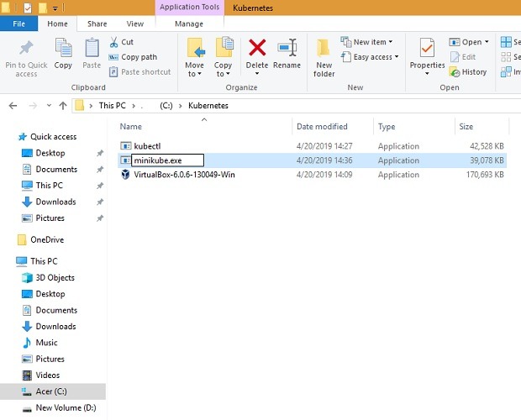Click the History icon
The width and height of the screenshot is (521, 420).
coord(455,72)
